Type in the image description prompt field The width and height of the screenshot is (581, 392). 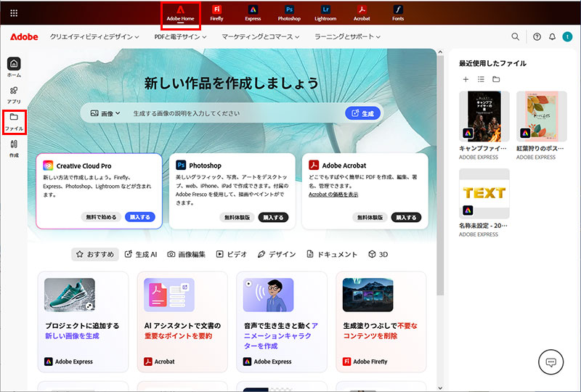[232, 113]
